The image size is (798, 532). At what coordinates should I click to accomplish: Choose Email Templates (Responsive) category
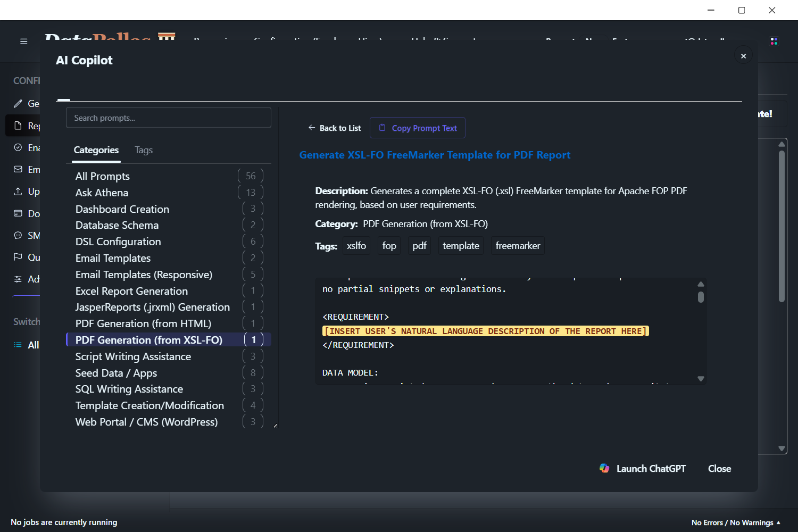coord(169,275)
